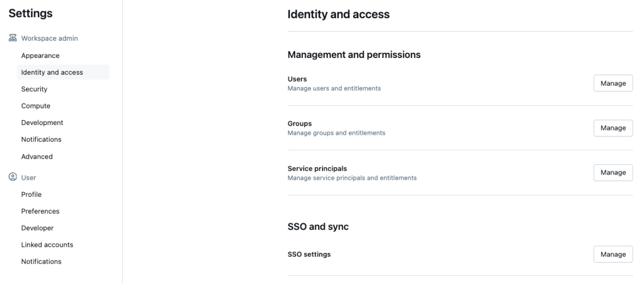Go to Developer settings
Image resolution: width=644 pixels, height=284 pixels.
tap(38, 228)
